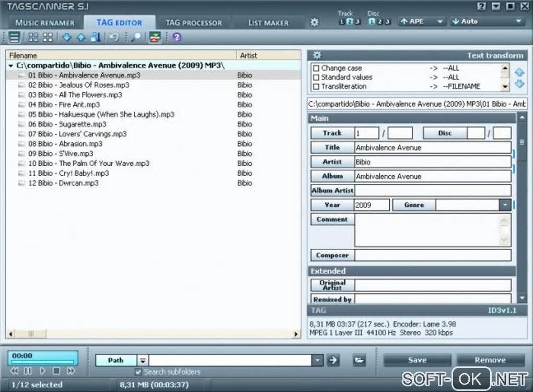The height and width of the screenshot is (392, 533).
Task: Open the browse folder icon near path field
Action: point(358,360)
